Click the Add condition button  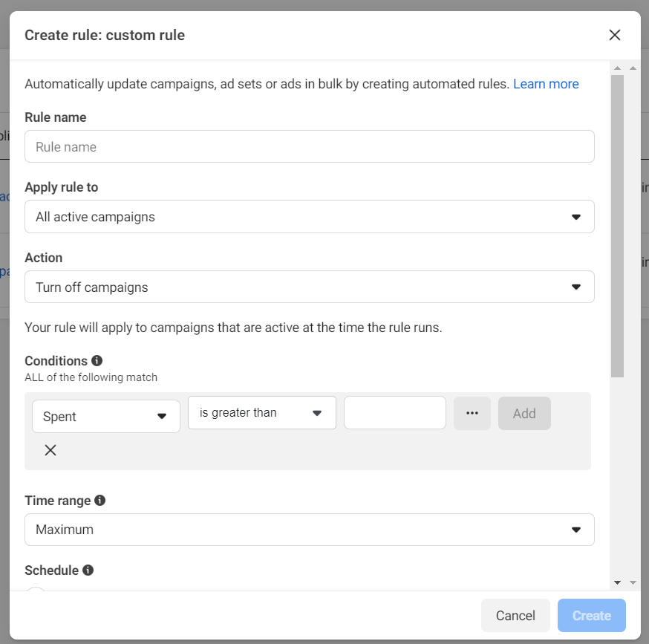click(x=524, y=414)
